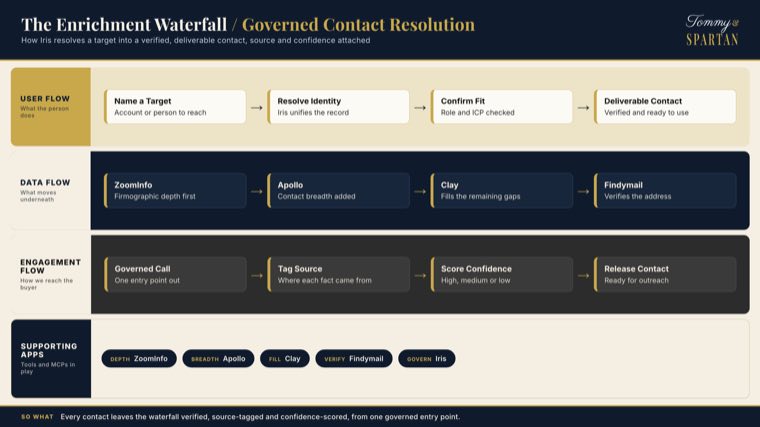Click the Score Confidence card
760x427 pixels.
[x=502, y=274]
